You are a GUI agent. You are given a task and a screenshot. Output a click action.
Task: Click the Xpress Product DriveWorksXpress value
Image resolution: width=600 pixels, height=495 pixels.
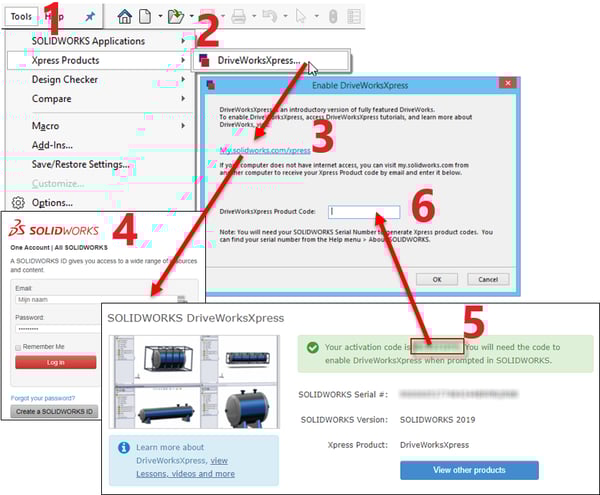pyautogui.click(x=434, y=445)
